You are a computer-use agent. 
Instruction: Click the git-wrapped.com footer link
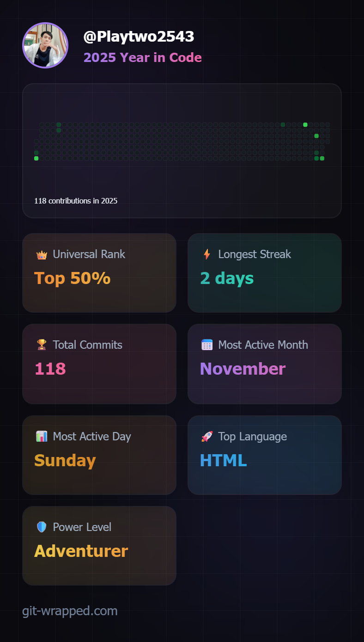point(70,611)
